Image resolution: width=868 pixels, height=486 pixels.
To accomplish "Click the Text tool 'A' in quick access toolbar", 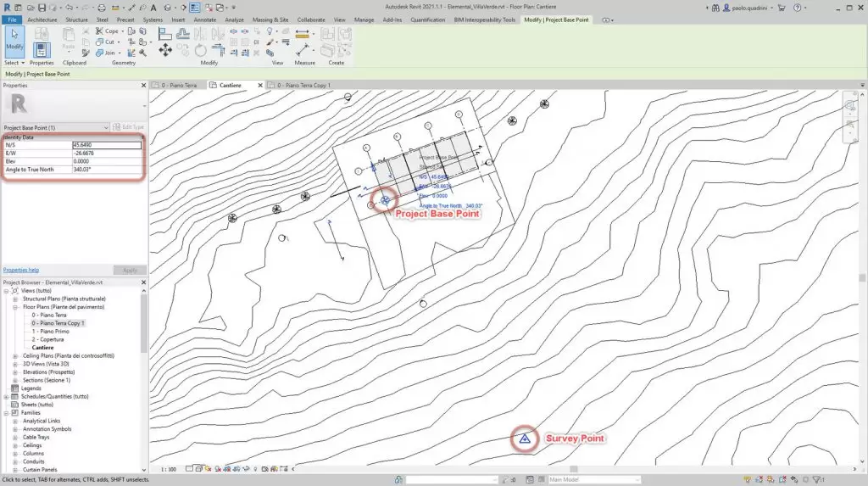I will pos(152,7).
